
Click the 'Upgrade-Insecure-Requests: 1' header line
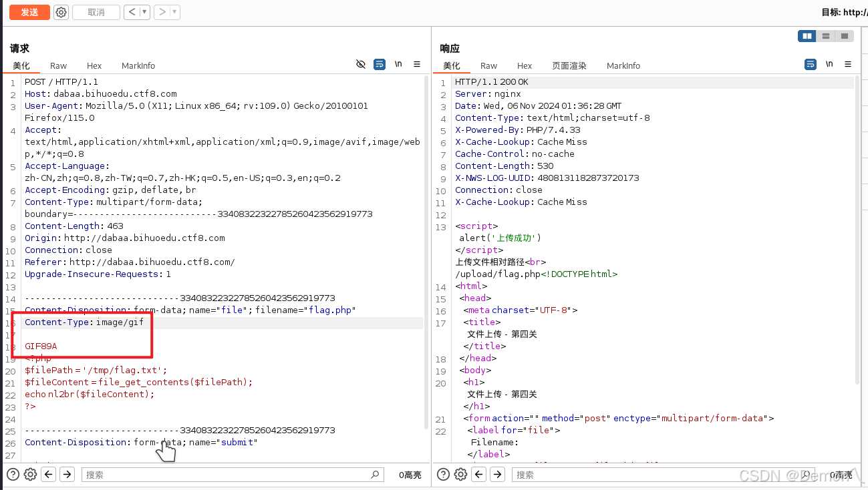tap(98, 274)
